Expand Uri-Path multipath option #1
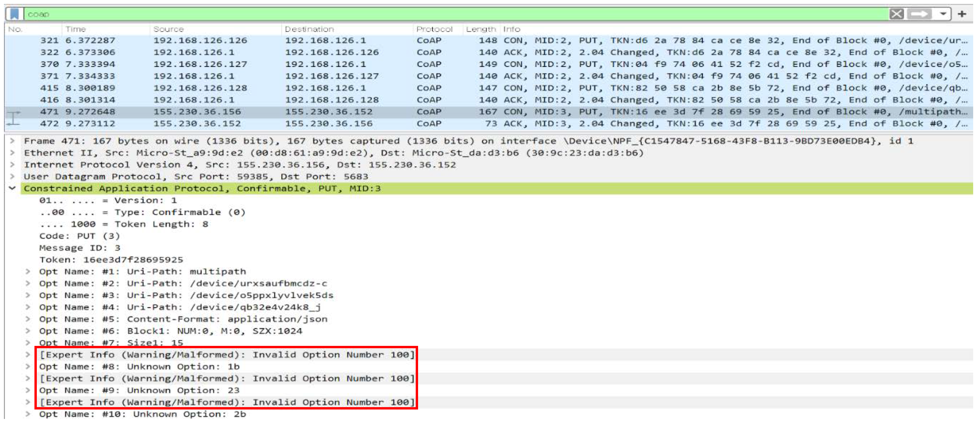The height and width of the screenshot is (425, 980). (28, 272)
